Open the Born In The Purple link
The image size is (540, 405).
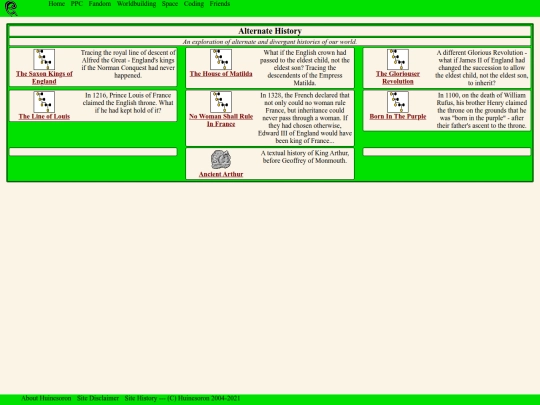point(398,116)
